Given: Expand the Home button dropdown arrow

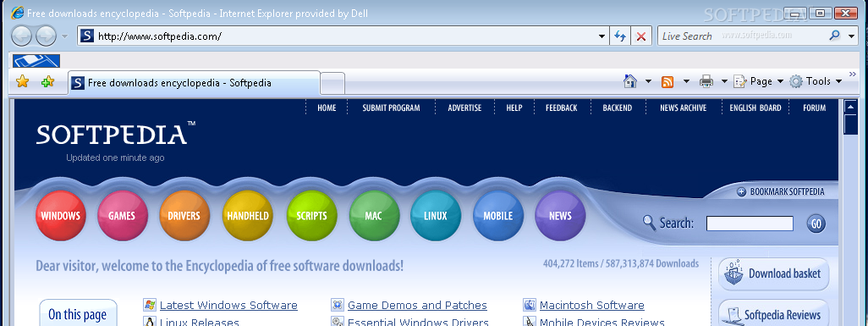Looking at the screenshot, I should (648, 82).
